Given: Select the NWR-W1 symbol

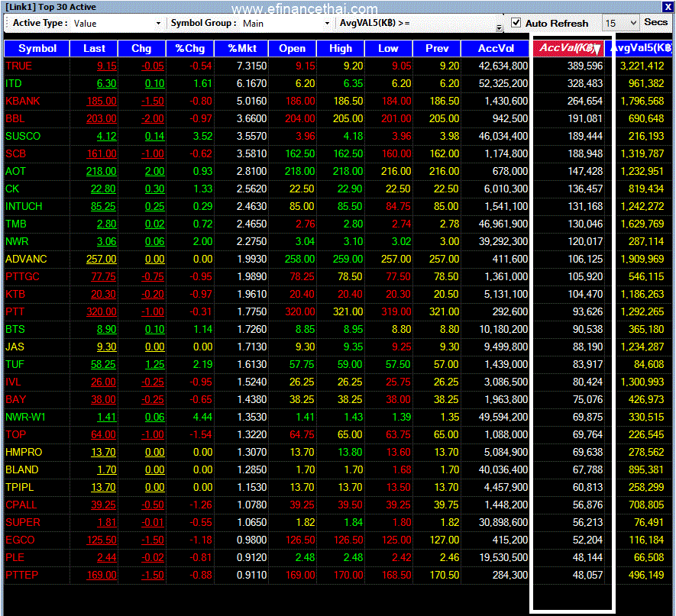Looking at the screenshot, I should [25, 417].
